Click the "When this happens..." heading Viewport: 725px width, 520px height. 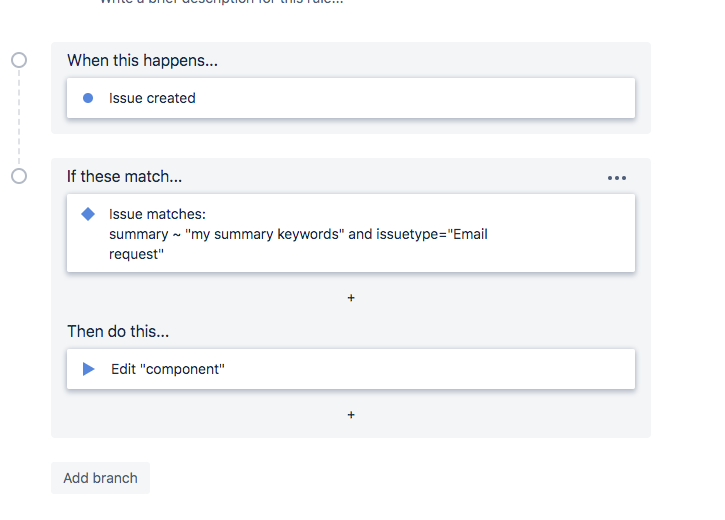(142, 61)
